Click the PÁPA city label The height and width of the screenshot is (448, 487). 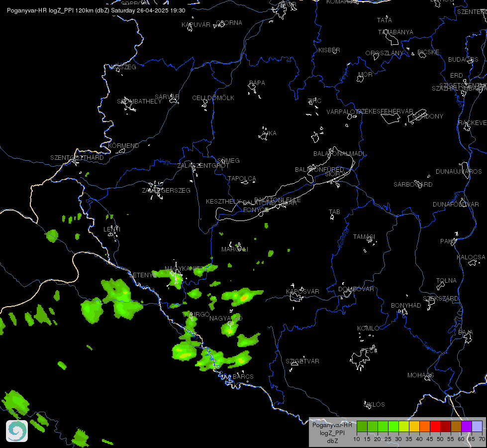pyautogui.click(x=257, y=83)
